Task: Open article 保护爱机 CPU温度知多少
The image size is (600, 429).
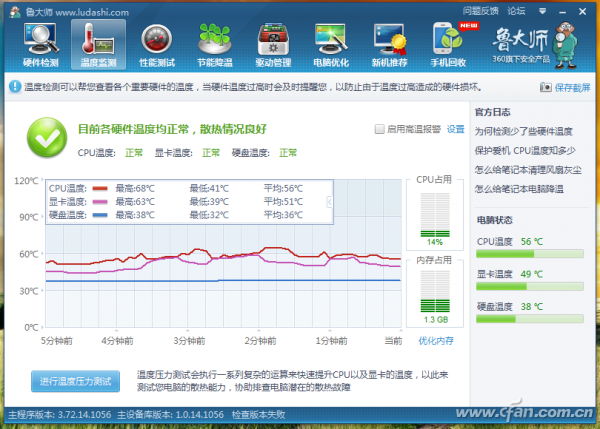Action: (525, 151)
